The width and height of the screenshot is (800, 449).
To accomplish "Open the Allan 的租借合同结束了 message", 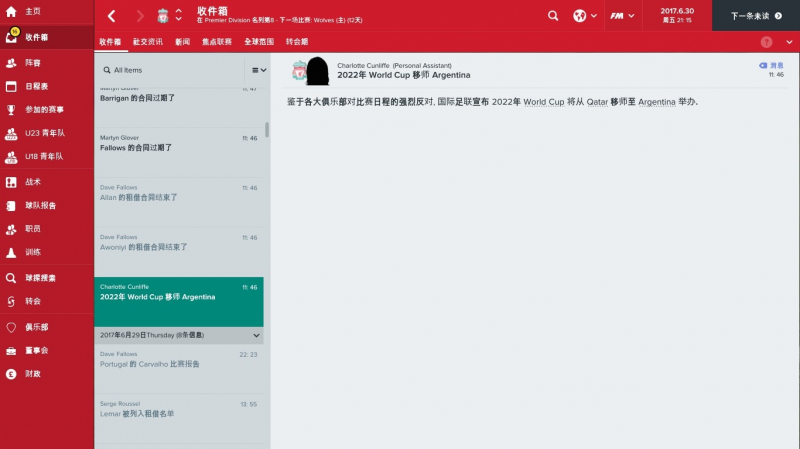I will 179,203.
